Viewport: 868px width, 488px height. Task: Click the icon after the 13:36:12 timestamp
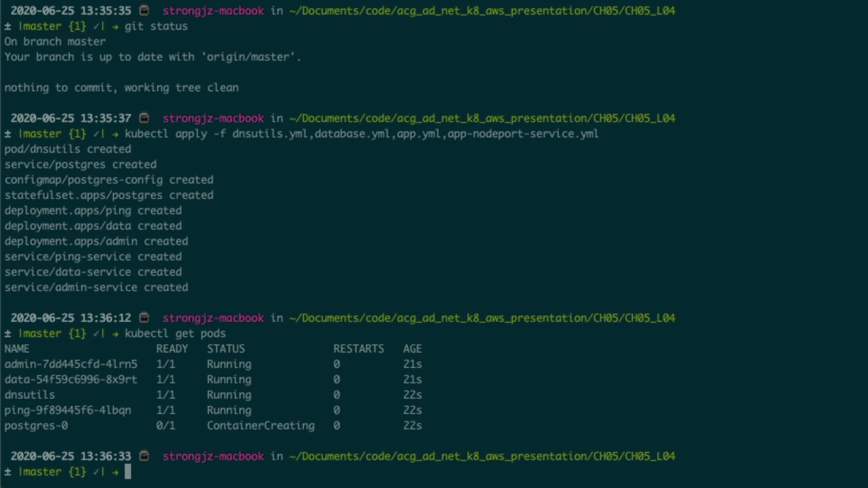pos(144,318)
